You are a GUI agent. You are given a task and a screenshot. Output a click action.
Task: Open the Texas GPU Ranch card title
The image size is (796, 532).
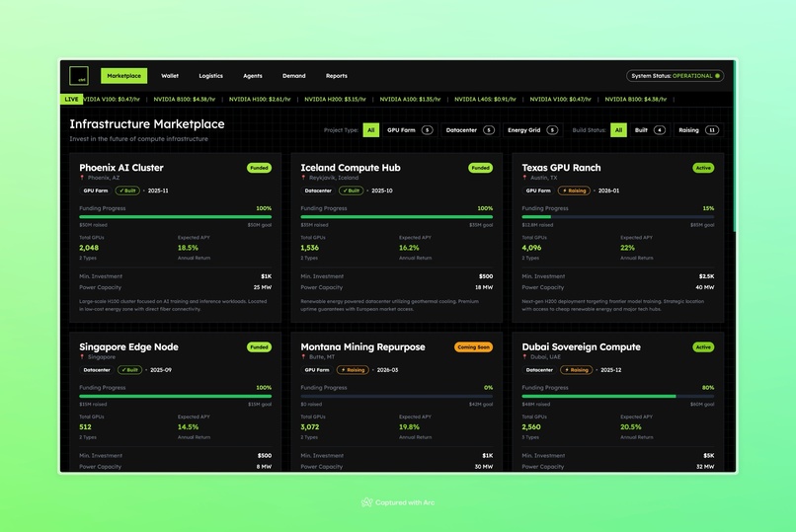561,168
